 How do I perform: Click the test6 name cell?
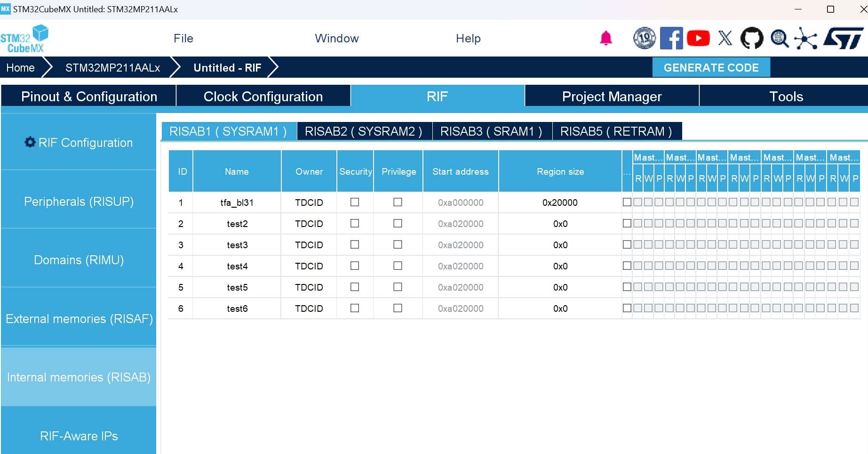tap(237, 308)
